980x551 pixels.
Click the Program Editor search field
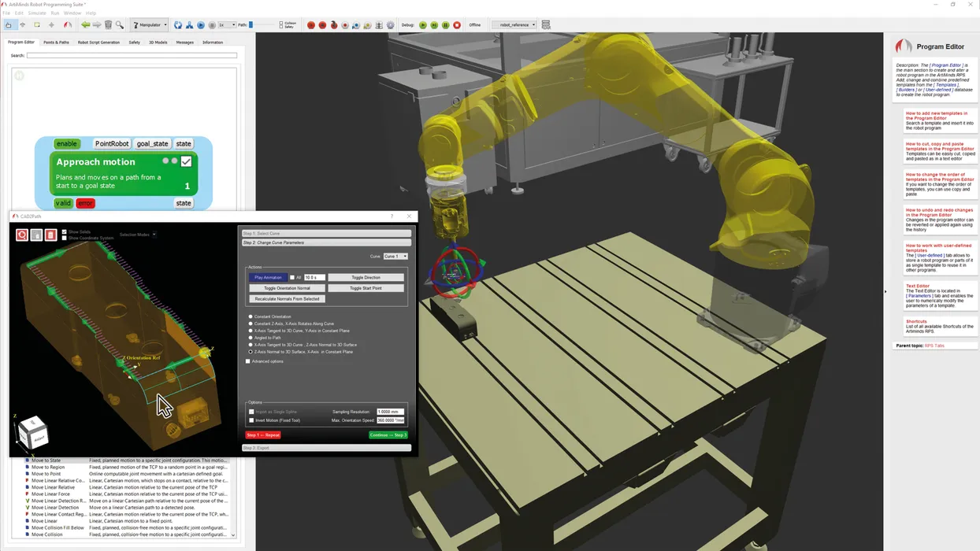(132, 56)
